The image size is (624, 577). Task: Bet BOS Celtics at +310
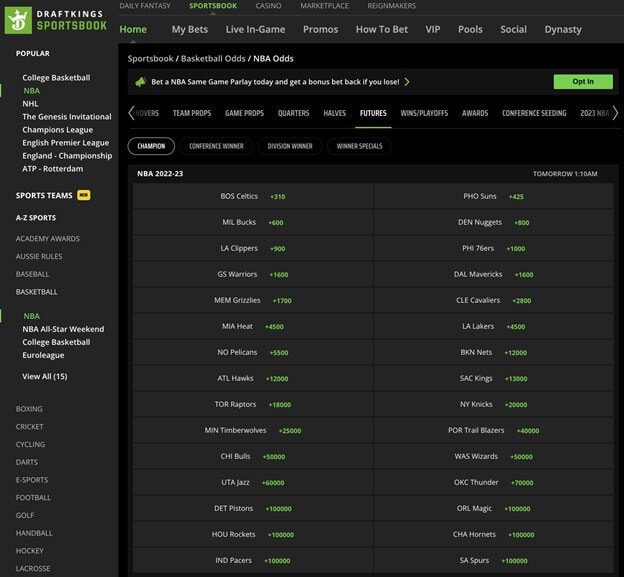[253, 196]
